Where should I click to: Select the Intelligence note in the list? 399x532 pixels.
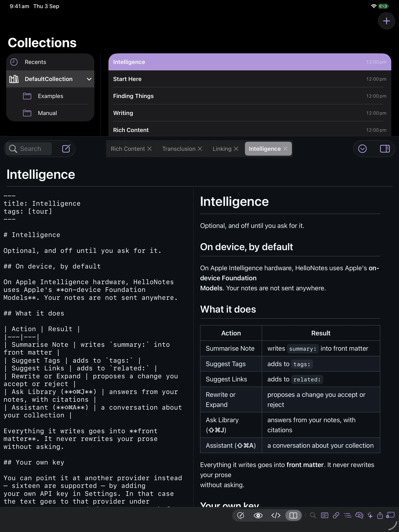point(250,62)
